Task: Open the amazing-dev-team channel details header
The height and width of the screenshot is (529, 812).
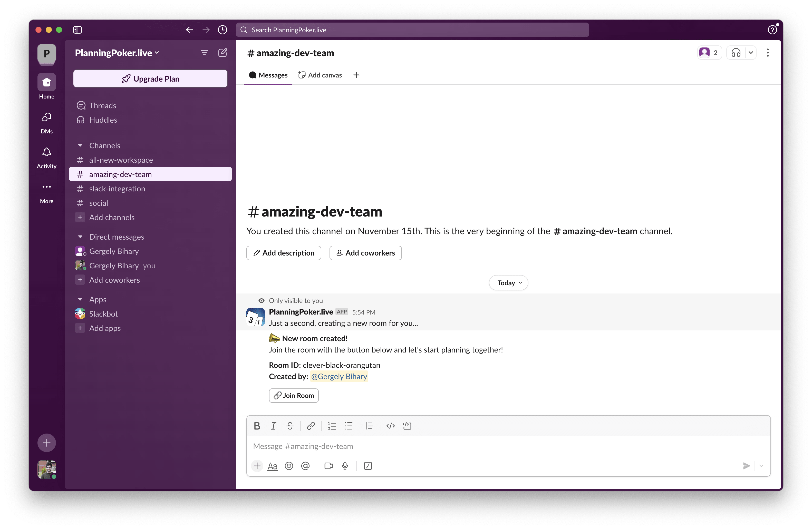Action: [290, 53]
